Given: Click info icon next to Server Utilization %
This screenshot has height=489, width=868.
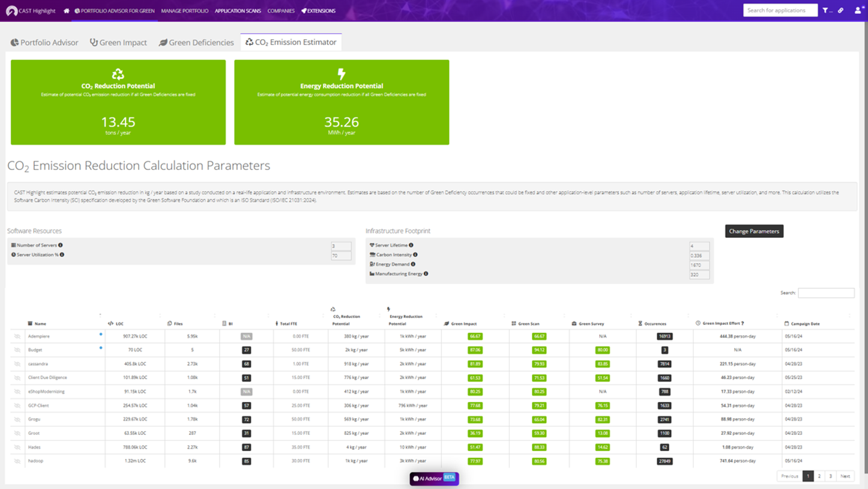Looking at the screenshot, I should (62, 255).
